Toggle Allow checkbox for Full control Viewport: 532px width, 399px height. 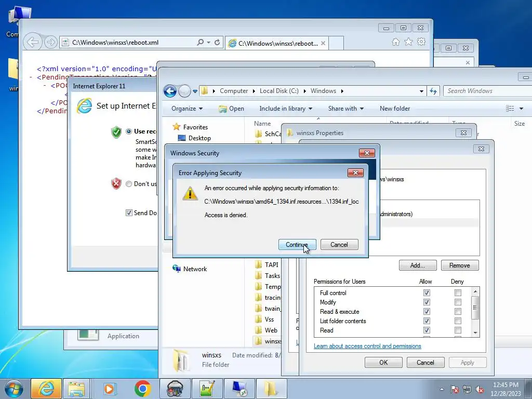[427, 292]
